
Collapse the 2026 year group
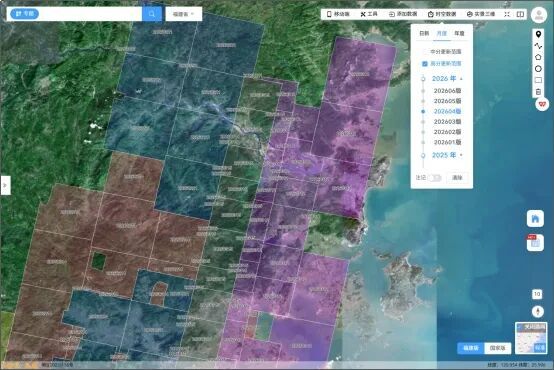(x=461, y=79)
